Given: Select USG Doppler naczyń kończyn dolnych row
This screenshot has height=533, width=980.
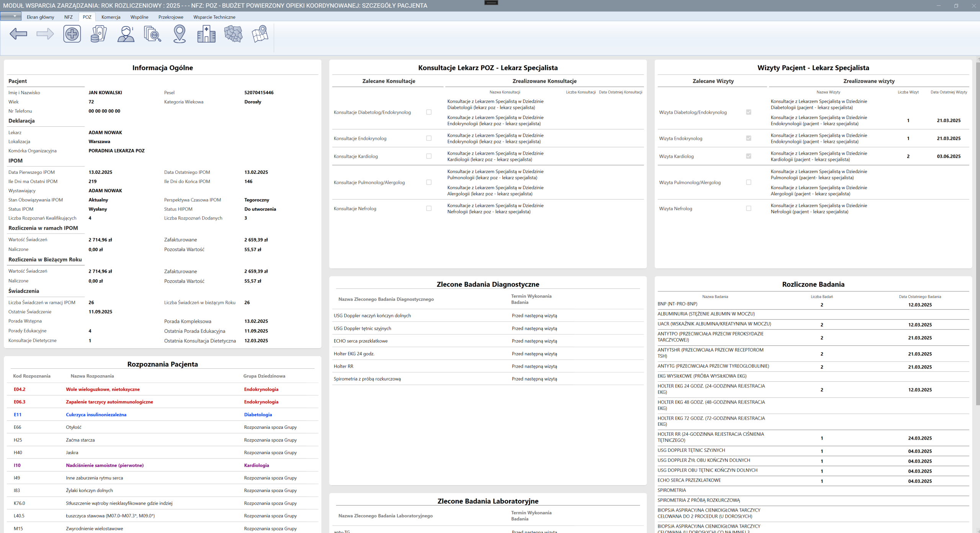Looking at the screenshot, I should point(488,316).
